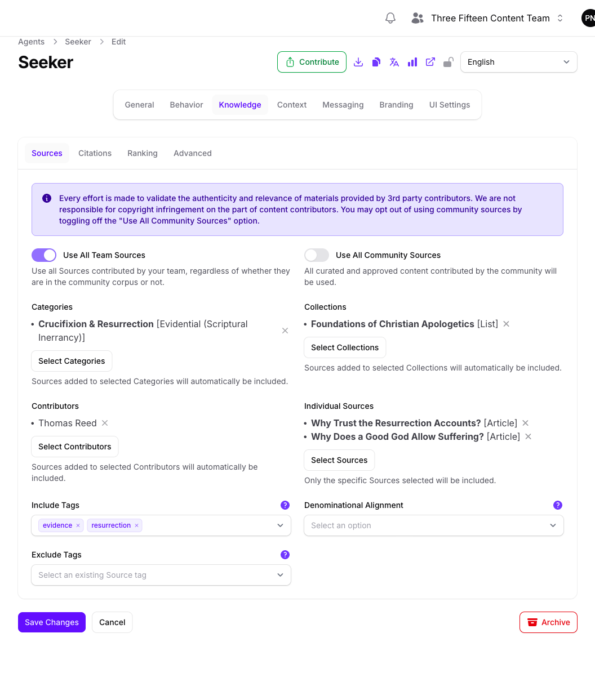595x700 pixels.
Task: View the analytics bar chart icon
Action: click(x=412, y=62)
